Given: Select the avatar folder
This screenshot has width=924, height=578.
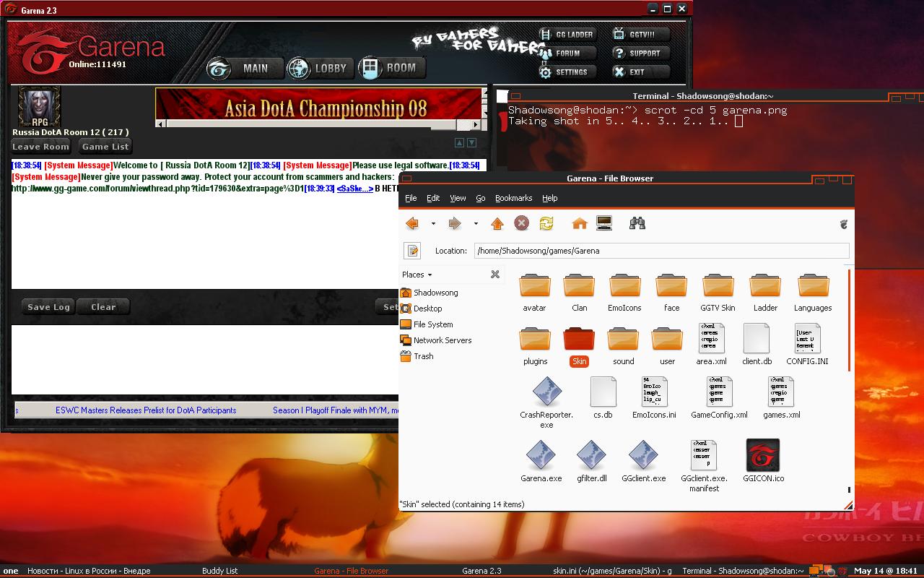Looking at the screenshot, I should 535,292.
